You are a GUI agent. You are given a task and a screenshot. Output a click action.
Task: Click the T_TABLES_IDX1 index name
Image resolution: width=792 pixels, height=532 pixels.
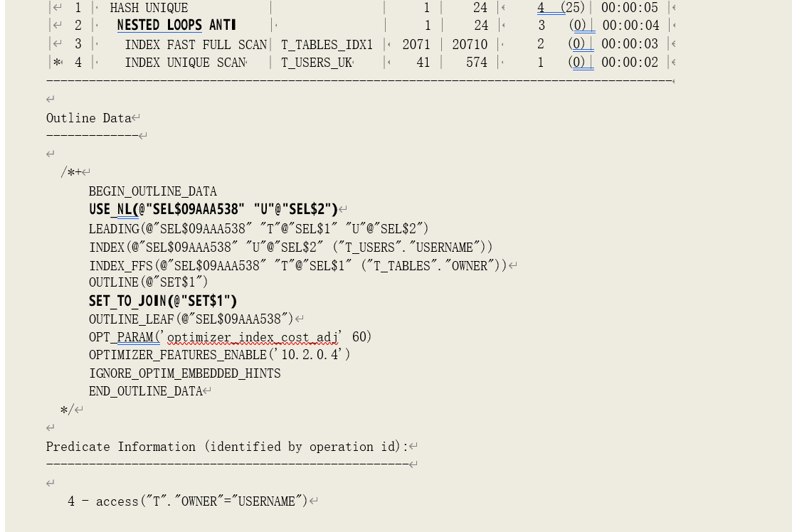pos(327,45)
